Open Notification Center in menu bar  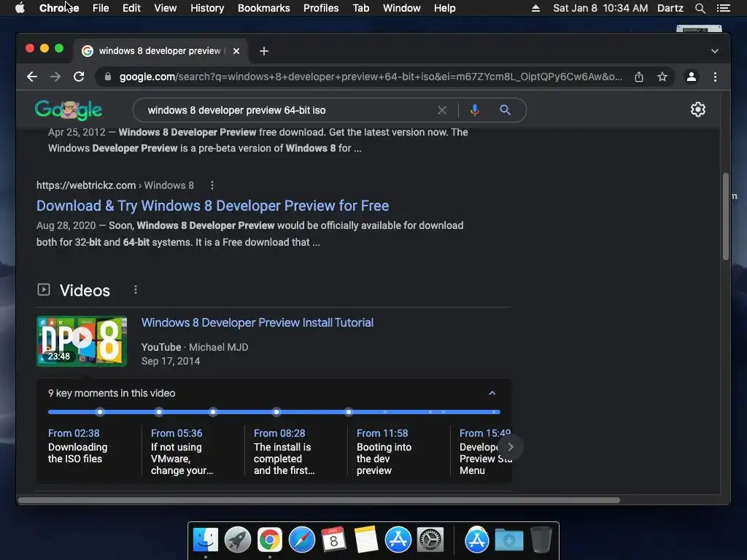(x=723, y=8)
